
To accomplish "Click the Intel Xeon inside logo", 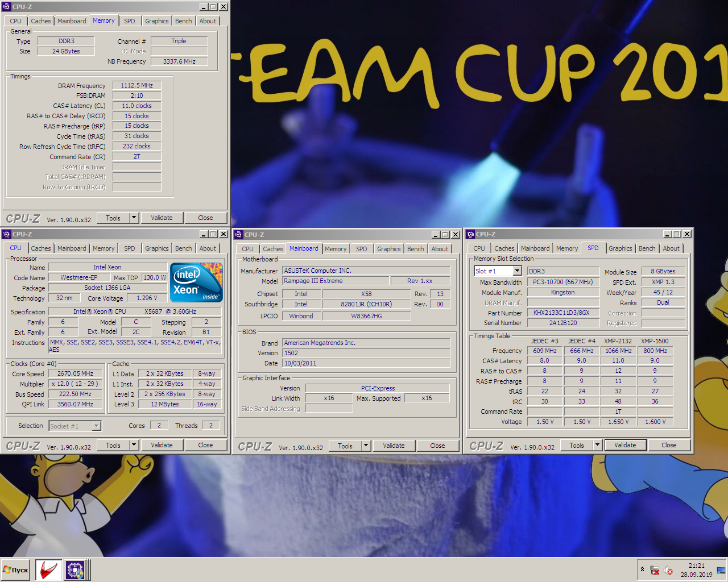I will [x=197, y=282].
